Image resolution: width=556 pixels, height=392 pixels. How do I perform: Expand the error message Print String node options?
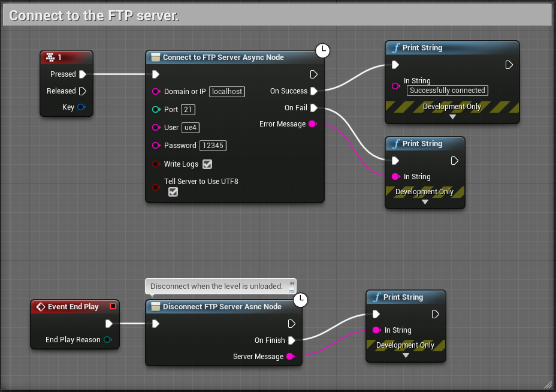[425, 202]
